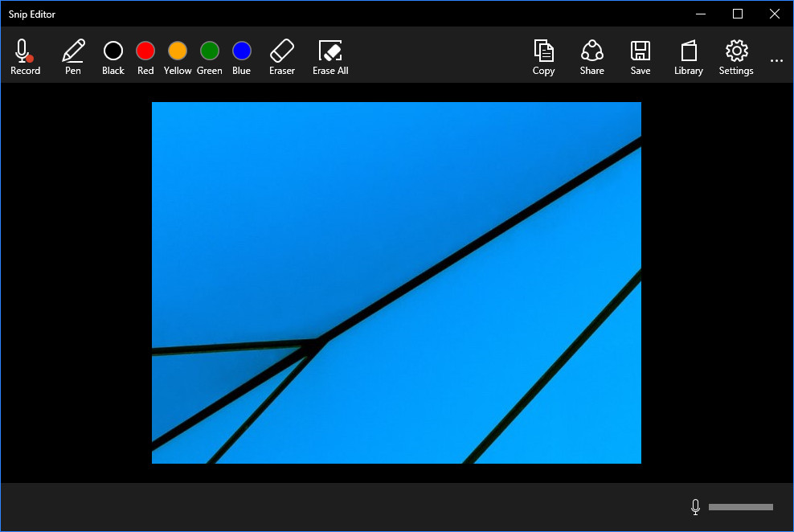This screenshot has height=532, width=794.
Task: Click the blue captured snip image
Action: 396,282
